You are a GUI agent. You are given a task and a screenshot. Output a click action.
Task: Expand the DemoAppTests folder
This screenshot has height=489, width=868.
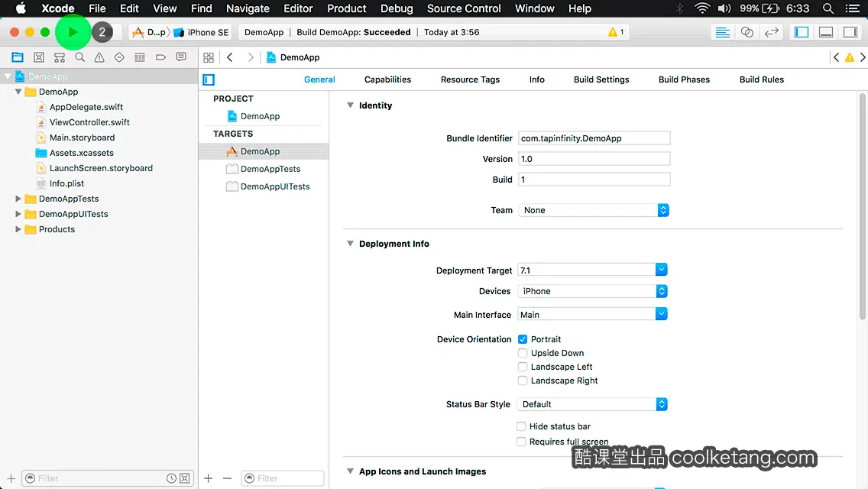pyautogui.click(x=18, y=198)
